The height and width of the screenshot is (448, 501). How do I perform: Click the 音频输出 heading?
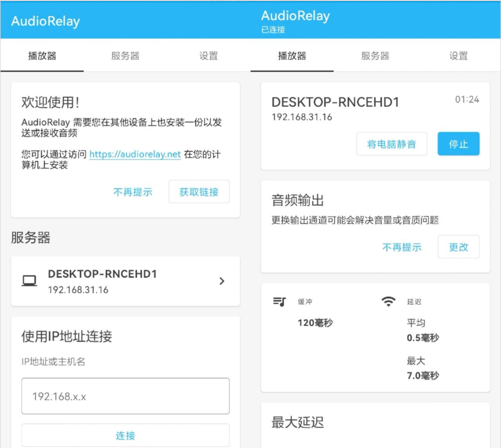click(x=298, y=201)
